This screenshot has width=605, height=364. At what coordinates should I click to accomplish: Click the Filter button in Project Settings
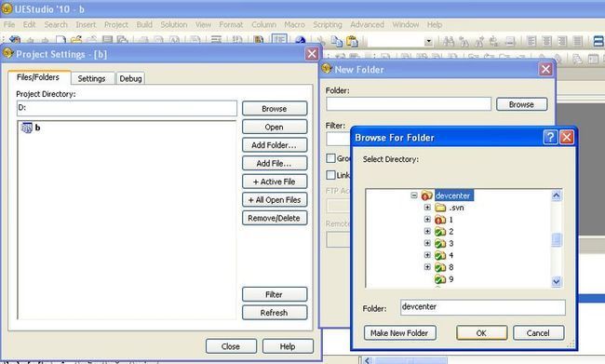coord(275,294)
